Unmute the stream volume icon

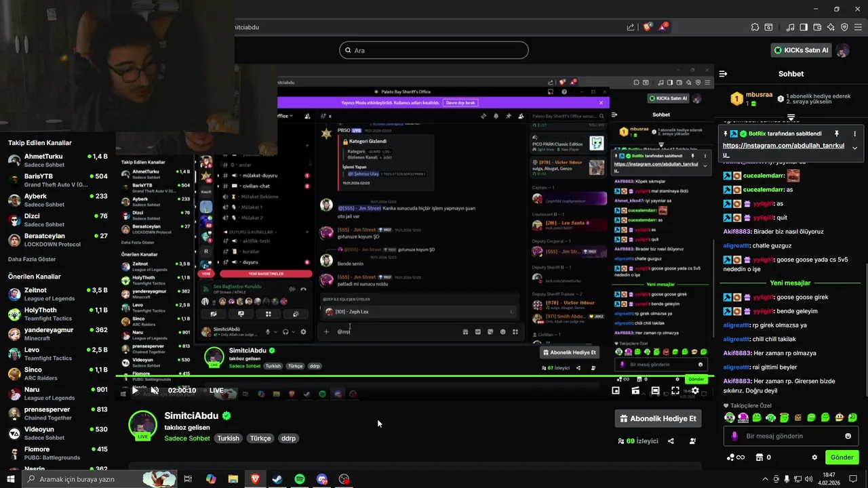point(155,390)
